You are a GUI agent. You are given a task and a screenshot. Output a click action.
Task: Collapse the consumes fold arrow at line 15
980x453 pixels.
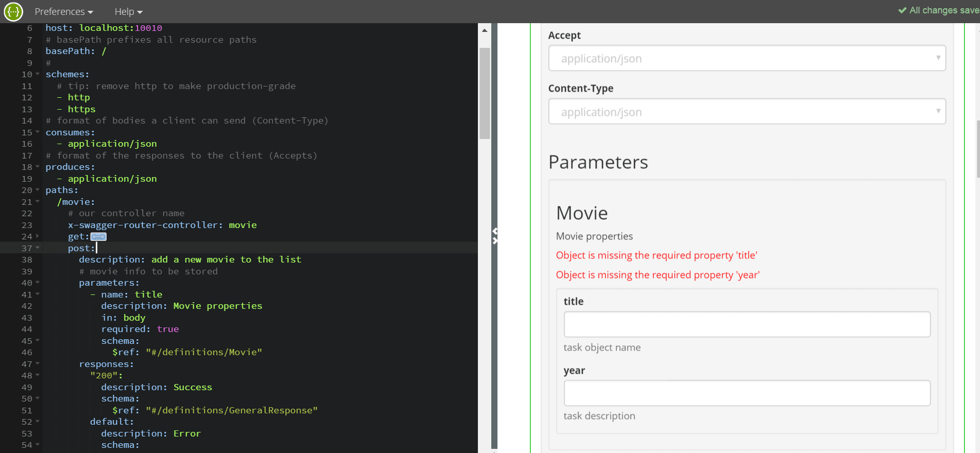pos(38,132)
